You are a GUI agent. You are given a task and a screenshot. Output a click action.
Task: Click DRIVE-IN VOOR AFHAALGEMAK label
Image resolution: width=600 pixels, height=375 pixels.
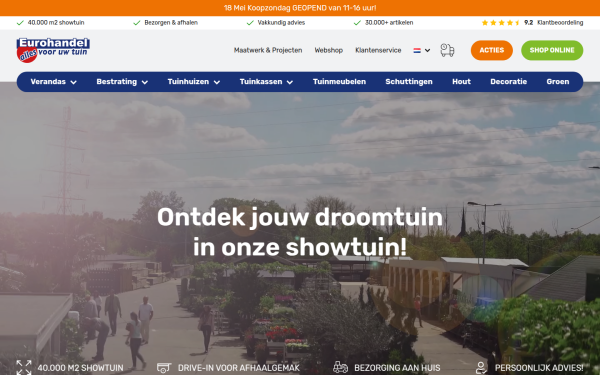click(x=239, y=368)
